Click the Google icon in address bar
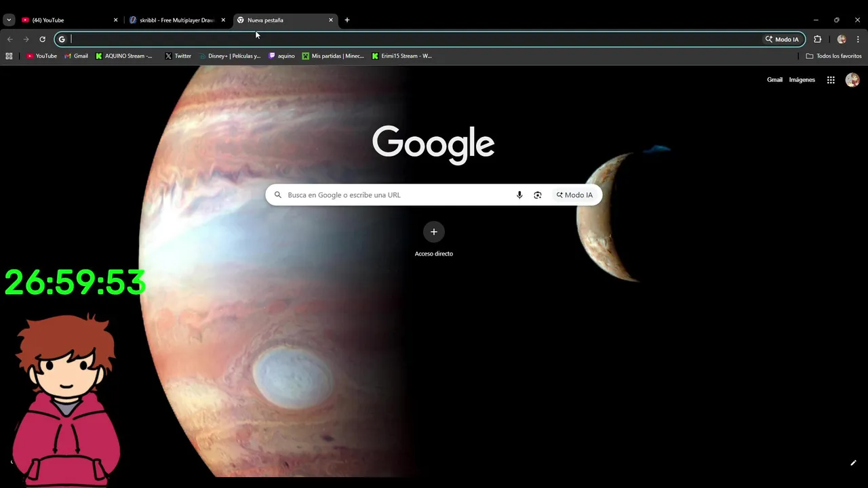The image size is (868, 488). tap(62, 39)
